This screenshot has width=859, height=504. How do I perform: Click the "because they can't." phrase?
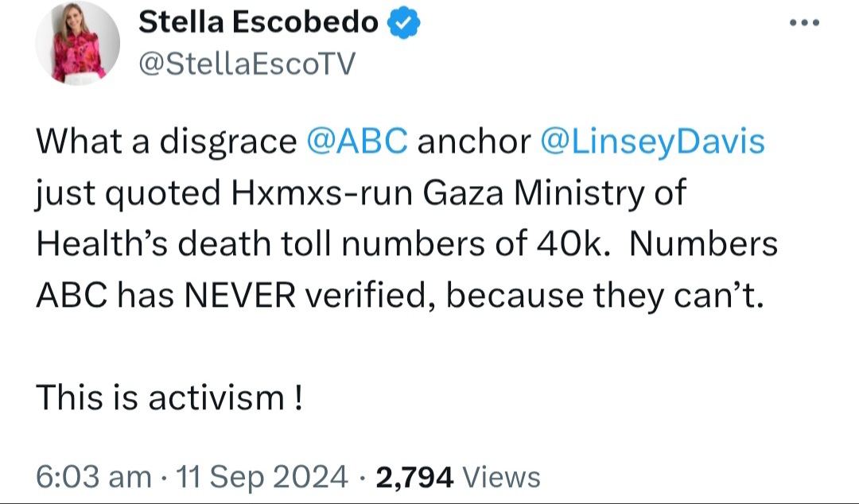[x=604, y=295]
